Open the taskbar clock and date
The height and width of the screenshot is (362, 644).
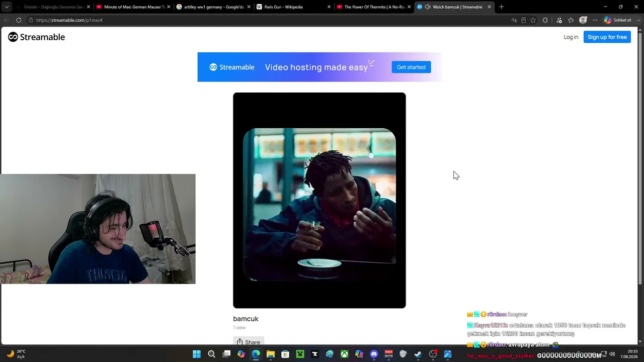tap(629, 354)
